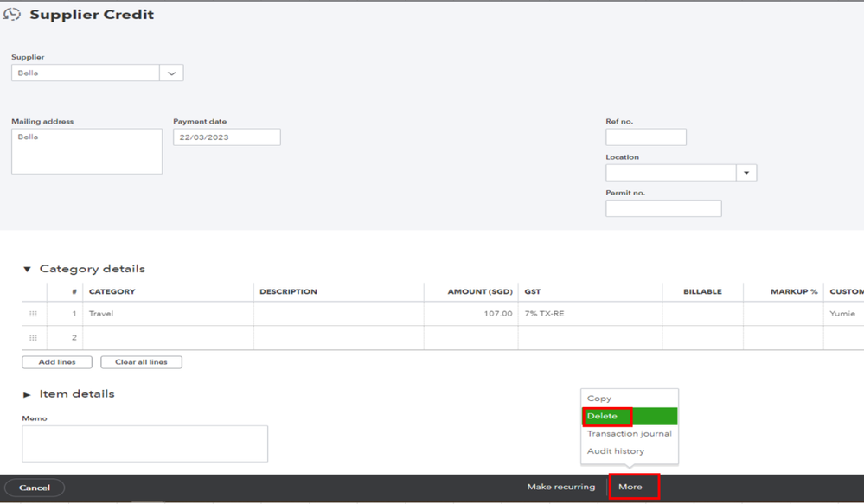Select the Travel category cell
This screenshot has height=504, width=864.
[x=168, y=314]
